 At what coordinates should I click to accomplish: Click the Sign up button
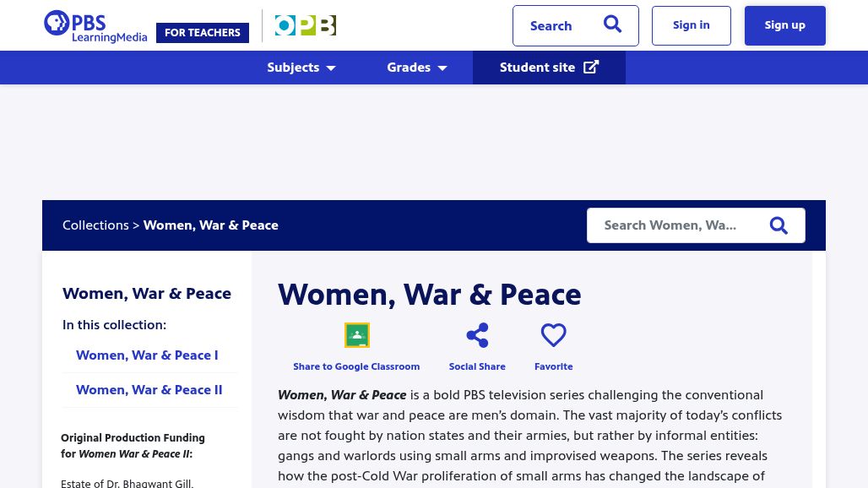point(784,25)
